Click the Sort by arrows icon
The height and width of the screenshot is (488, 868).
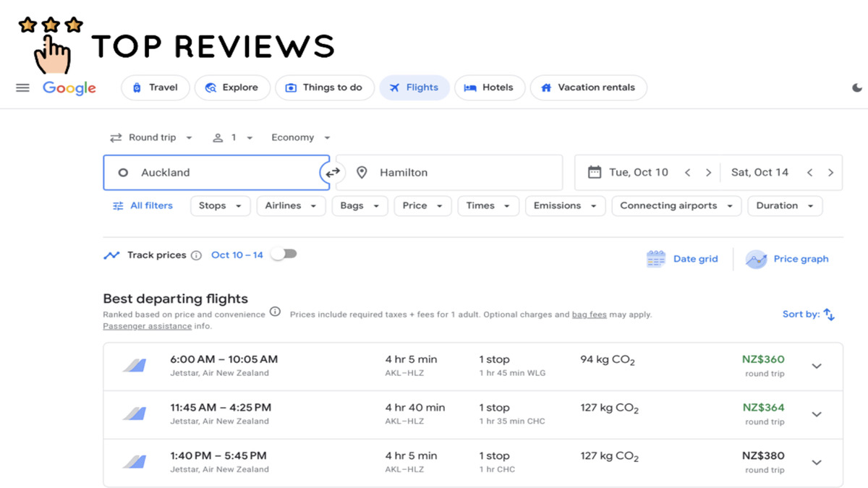point(829,314)
